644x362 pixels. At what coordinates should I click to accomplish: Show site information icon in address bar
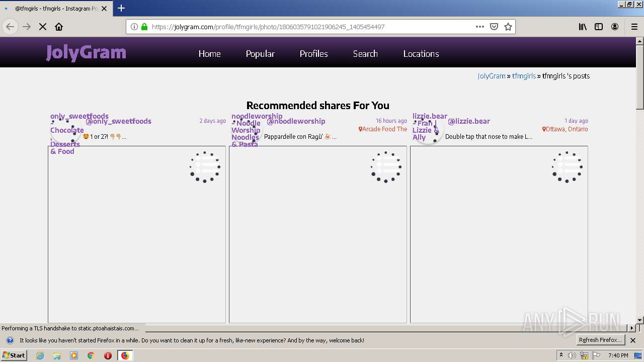(134, 27)
